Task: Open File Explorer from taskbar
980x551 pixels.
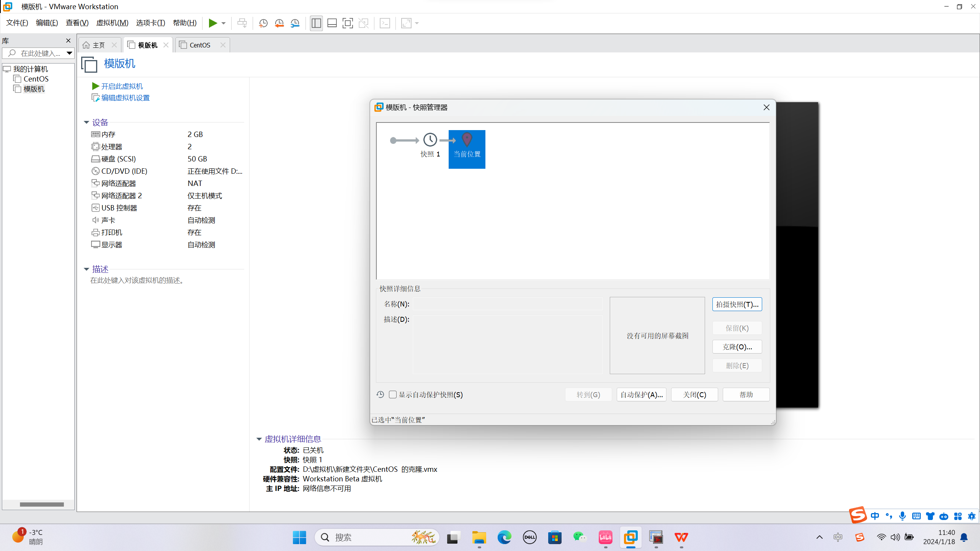Action: (479, 537)
